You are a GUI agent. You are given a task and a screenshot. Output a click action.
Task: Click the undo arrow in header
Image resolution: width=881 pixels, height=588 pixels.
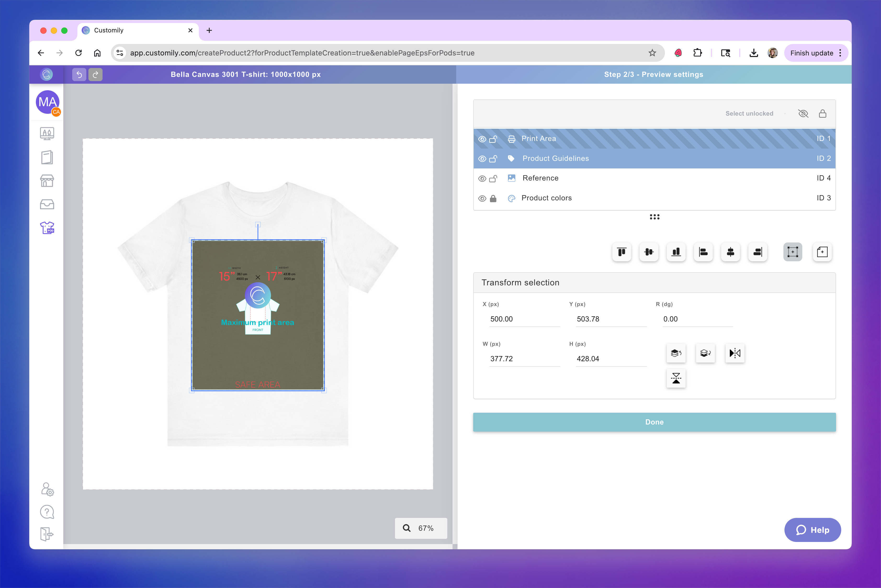point(79,75)
